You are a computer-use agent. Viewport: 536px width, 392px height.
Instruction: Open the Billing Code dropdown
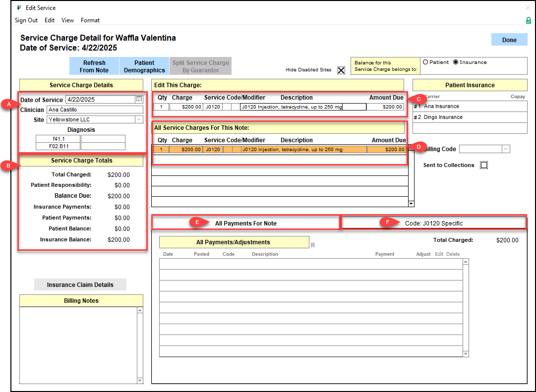pyautogui.click(x=505, y=149)
